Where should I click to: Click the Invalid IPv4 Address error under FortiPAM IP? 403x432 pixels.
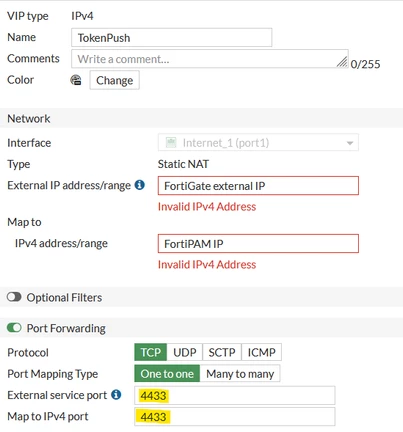pyautogui.click(x=207, y=265)
